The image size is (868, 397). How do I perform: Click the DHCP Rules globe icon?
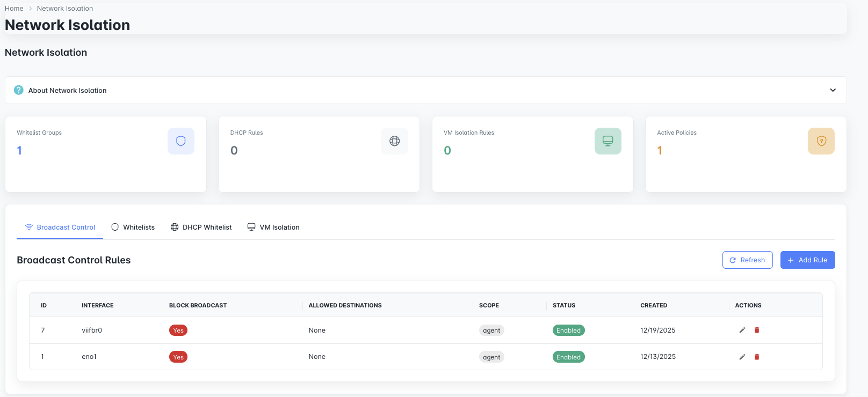click(x=395, y=141)
